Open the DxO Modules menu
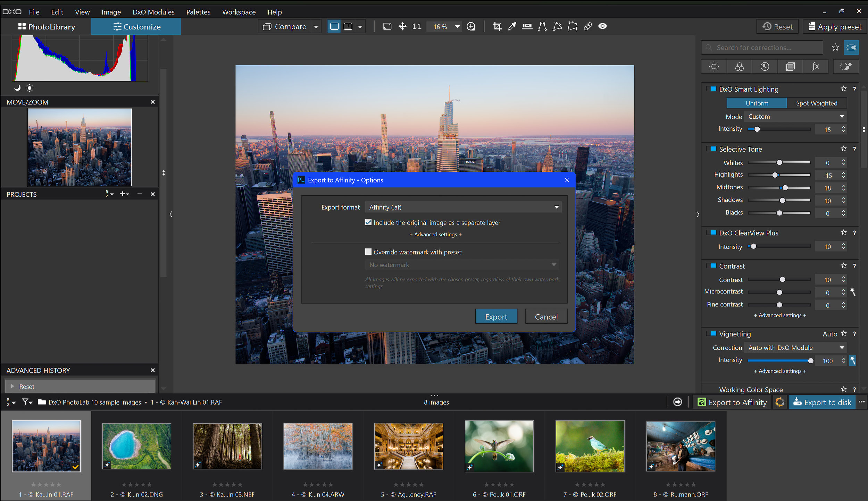Viewport: 868px width, 501px height. pos(153,12)
